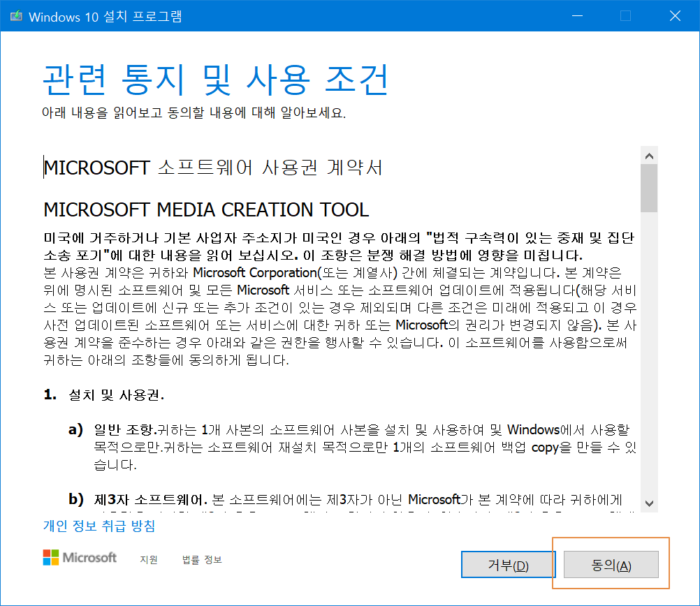
Task: Click the MICROSOFT MEDIA CREATION TOOL heading
Action: click(x=206, y=209)
